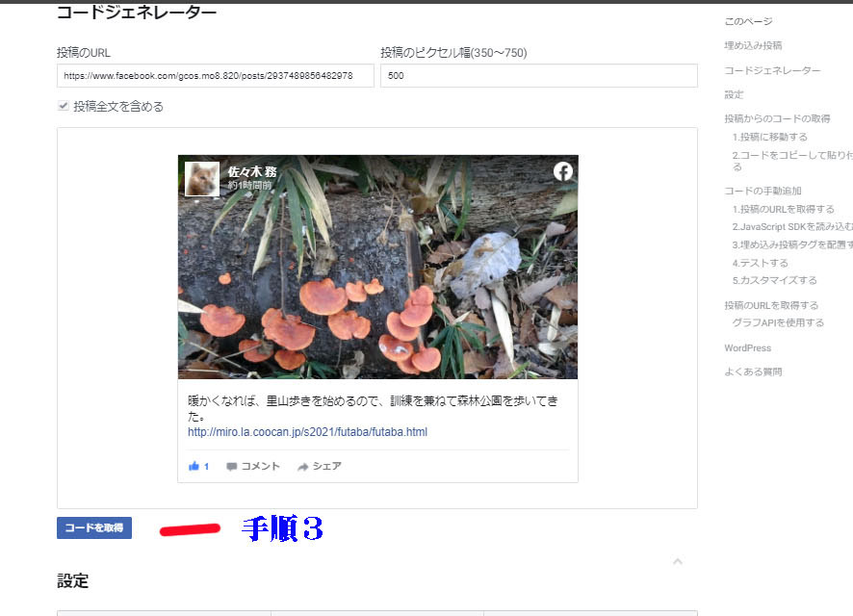
Task: Select グラフAPIを使用する sidebar item
Action: (x=778, y=322)
